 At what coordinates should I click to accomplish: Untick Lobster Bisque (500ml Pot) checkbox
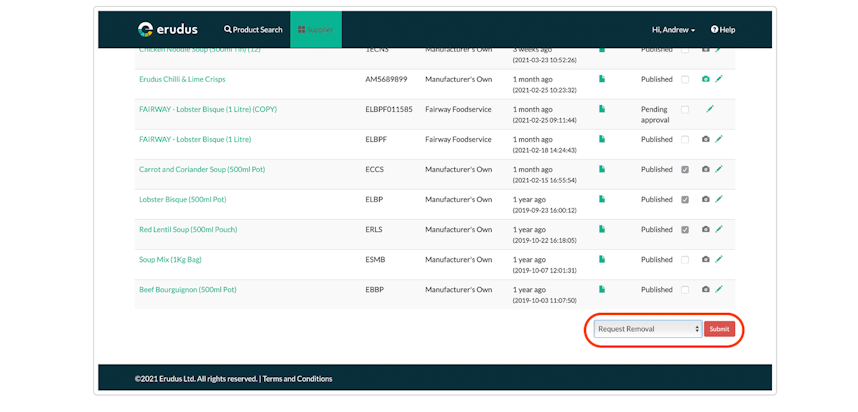click(x=685, y=200)
